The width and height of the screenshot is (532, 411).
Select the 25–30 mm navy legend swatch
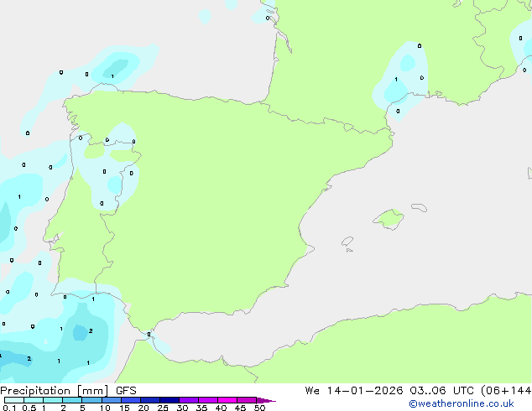click(170, 400)
